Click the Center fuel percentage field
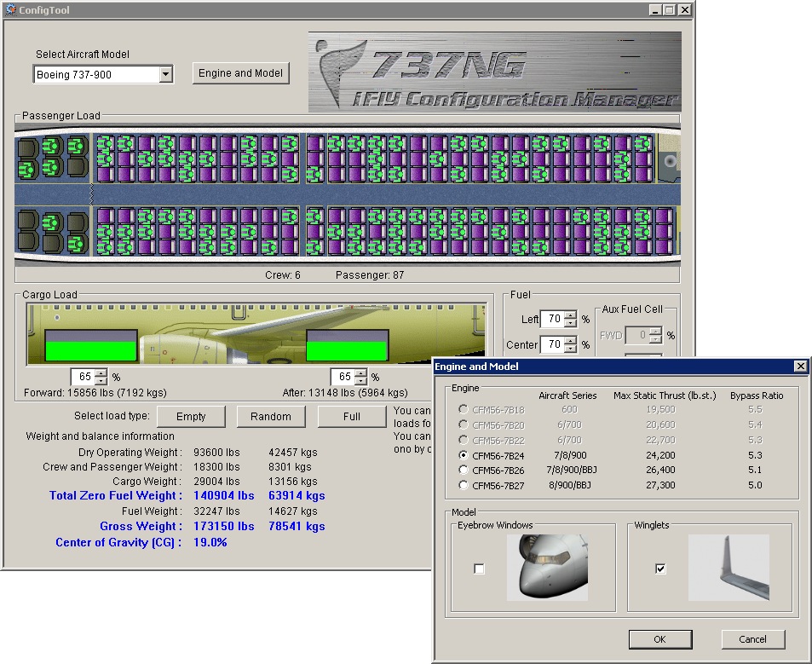This screenshot has width=812, height=664. pos(553,344)
